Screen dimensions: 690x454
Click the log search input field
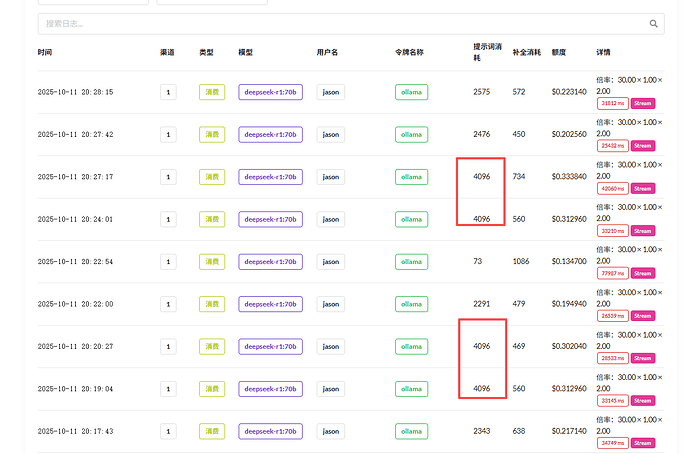coord(340,23)
